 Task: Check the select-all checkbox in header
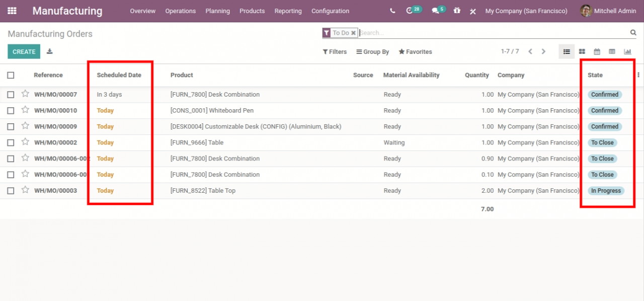(11, 74)
